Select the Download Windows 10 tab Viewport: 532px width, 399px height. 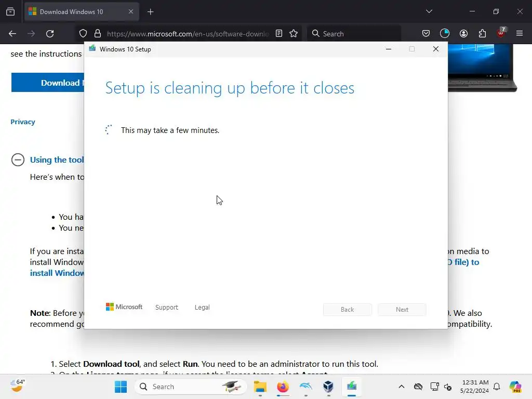[82, 12]
